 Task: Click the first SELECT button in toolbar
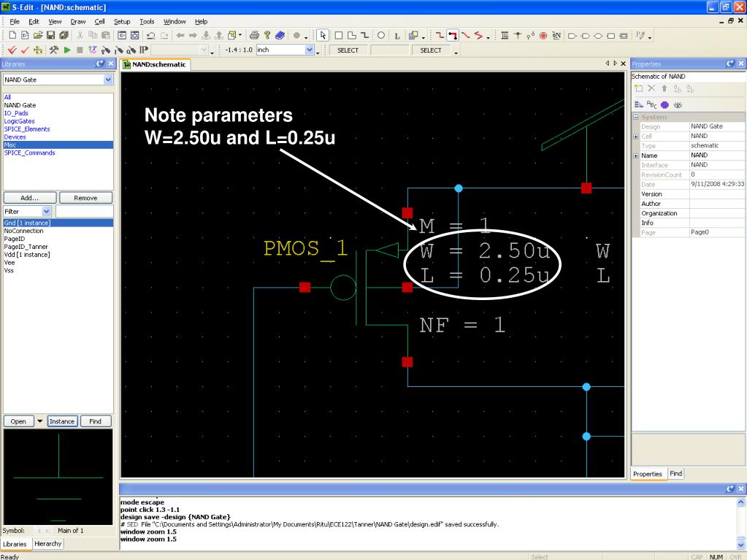pyautogui.click(x=348, y=50)
